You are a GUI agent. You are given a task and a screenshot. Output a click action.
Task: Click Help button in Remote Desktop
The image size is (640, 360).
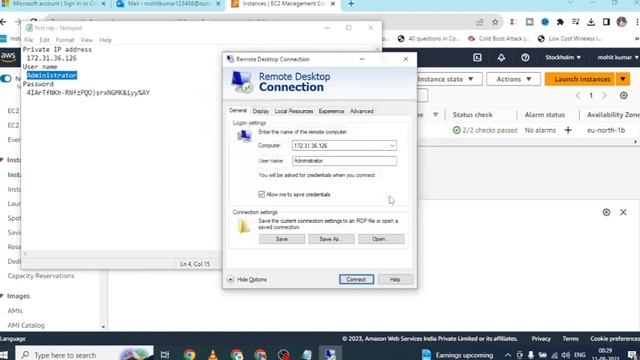coord(395,279)
